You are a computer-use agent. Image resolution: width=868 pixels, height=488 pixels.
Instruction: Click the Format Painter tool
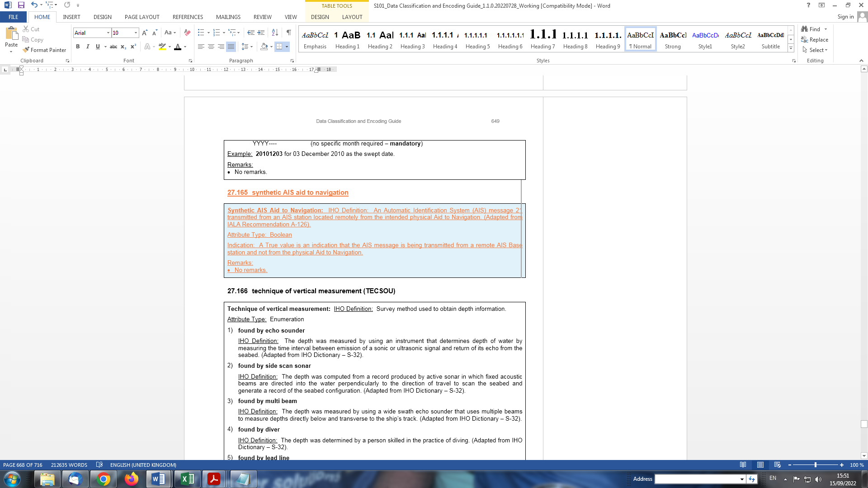coord(44,50)
